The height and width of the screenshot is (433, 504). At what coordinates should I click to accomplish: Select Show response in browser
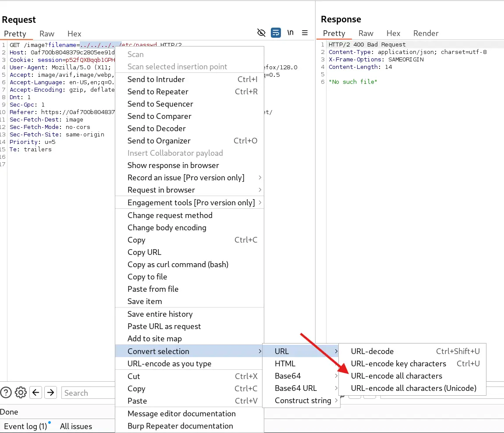[189, 165]
